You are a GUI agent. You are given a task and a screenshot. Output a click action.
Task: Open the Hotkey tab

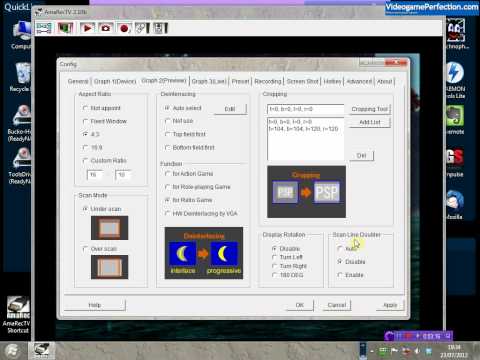pyautogui.click(x=332, y=81)
